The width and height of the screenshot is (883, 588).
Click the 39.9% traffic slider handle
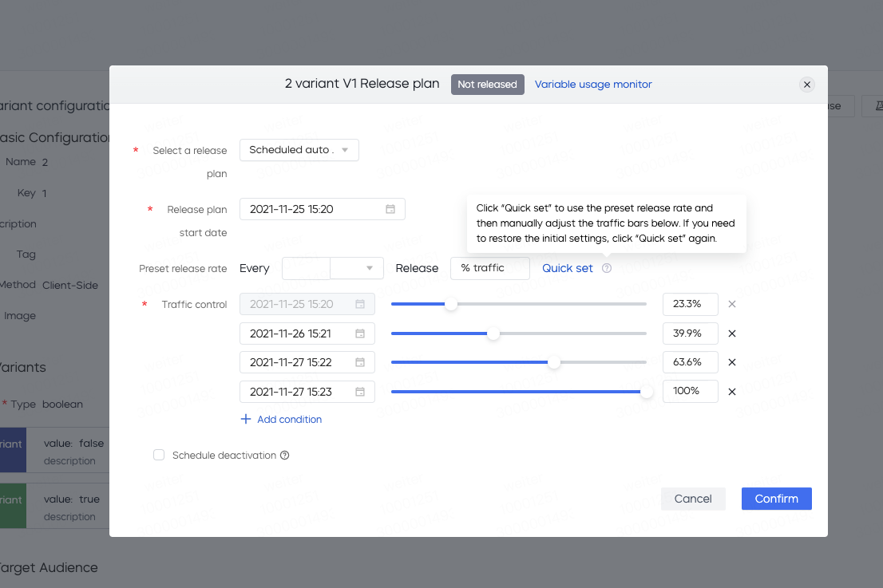(493, 333)
